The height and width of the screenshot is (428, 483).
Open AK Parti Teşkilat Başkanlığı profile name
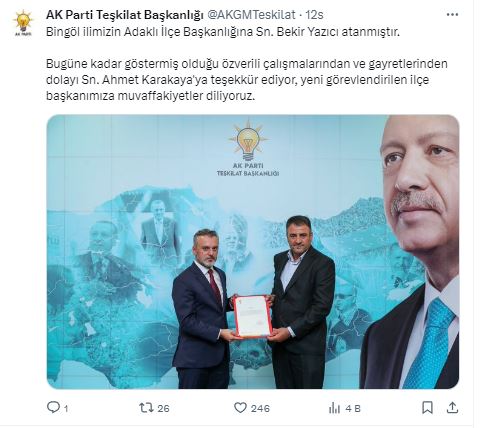click(x=125, y=15)
